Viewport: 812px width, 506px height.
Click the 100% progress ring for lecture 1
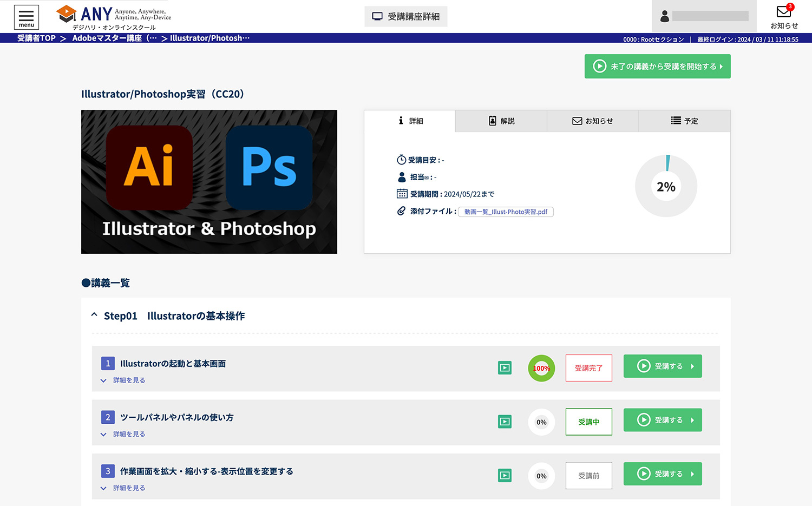[541, 368]
